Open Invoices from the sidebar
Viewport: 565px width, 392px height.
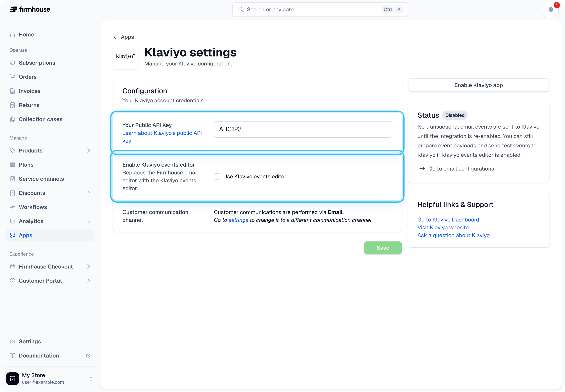(50, 91)
